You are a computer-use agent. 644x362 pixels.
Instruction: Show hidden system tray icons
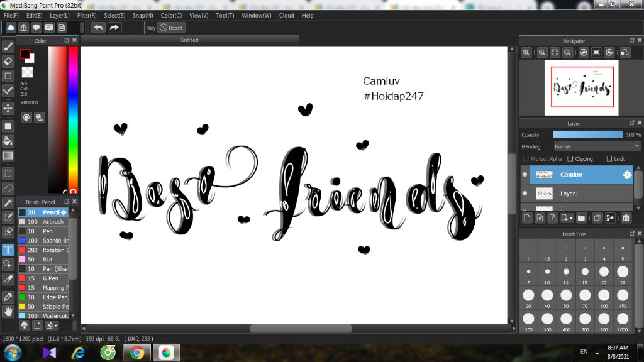tap(597, 353)
